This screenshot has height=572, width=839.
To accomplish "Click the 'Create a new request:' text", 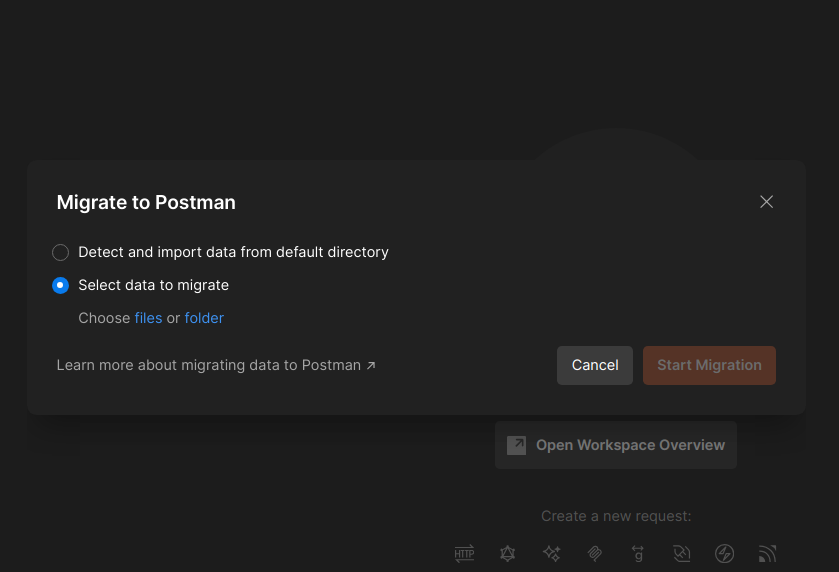I will [616, 516].
